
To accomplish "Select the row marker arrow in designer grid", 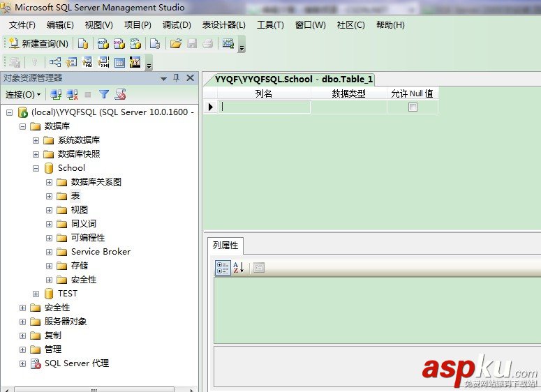I will (210, 107).
